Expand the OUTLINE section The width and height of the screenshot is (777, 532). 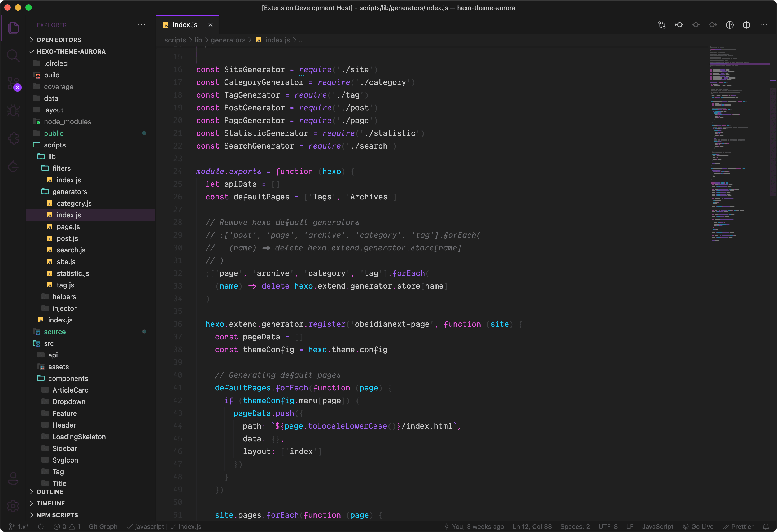[50, 491]
